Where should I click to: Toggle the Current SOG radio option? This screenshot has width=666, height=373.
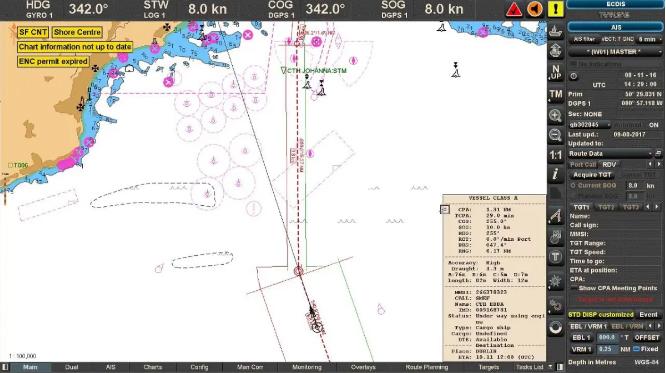(x=573, y=186)
